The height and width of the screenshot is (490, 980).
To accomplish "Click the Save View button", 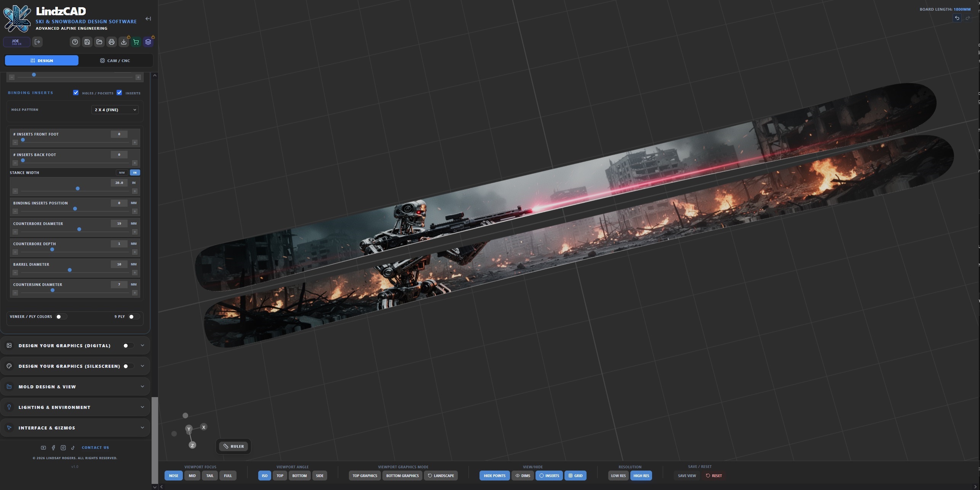I will [687, 476].
